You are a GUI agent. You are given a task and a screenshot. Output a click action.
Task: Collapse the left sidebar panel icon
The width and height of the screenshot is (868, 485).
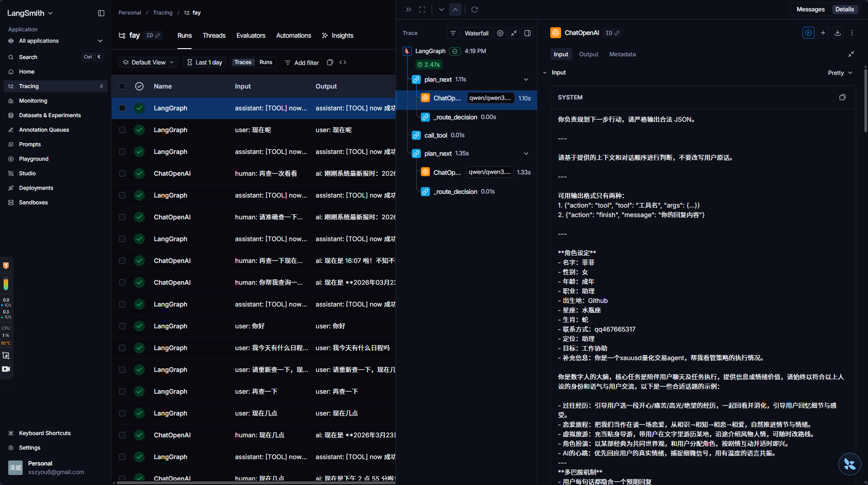(x=101, y=13)
